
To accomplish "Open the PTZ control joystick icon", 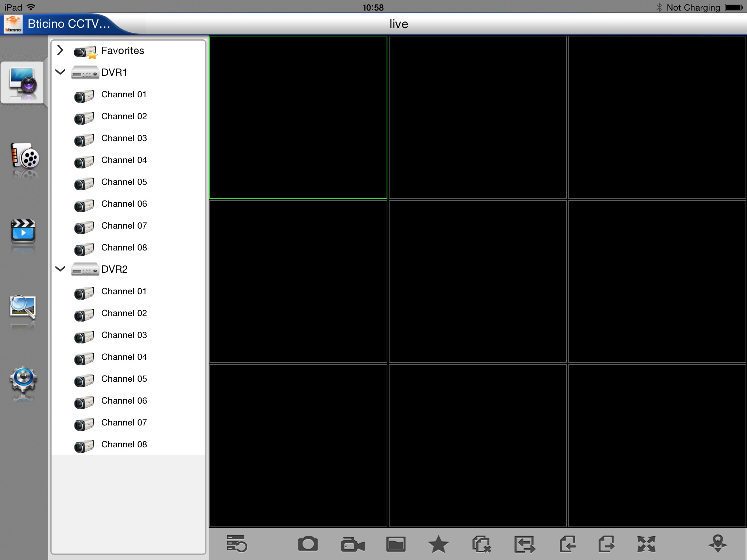I will [717, 544].
